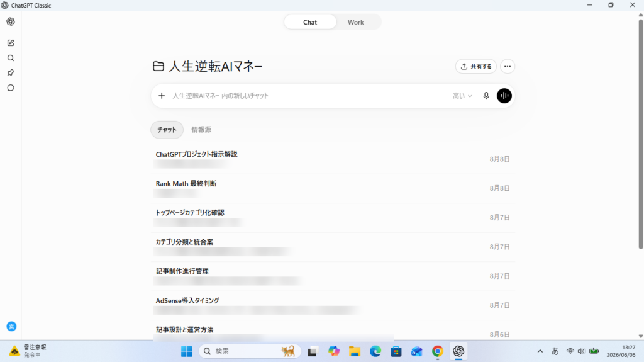
Task: Switch to the Chat mode tab
Action: [x=310, y=22]
